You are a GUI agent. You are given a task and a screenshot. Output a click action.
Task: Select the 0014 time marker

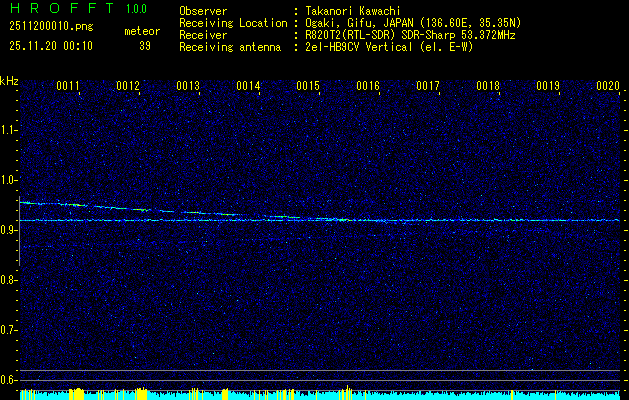(248, 87)
